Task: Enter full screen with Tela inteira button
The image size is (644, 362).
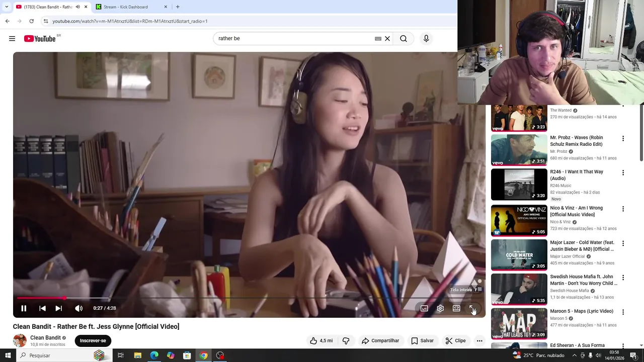Action: [x=472, y=308]
